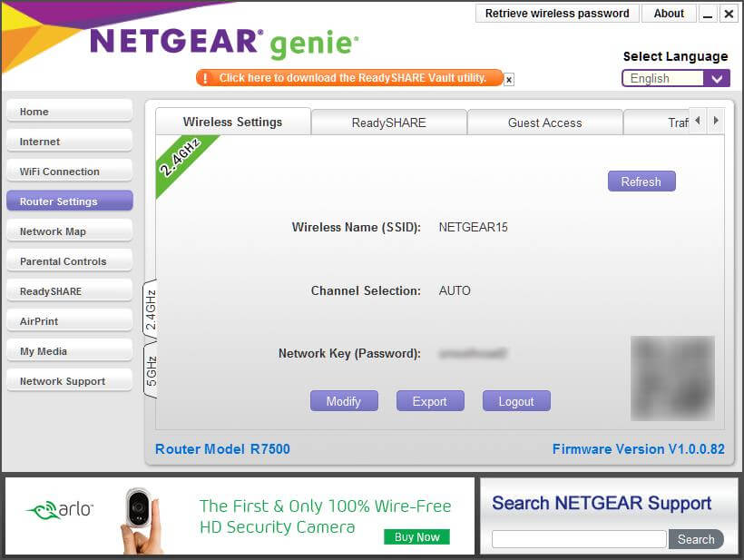Click the Firmware Version V1.0.0.82 text
Image resolution: width=744 pixels, height=560 pixels.
[x=638, y=449]
